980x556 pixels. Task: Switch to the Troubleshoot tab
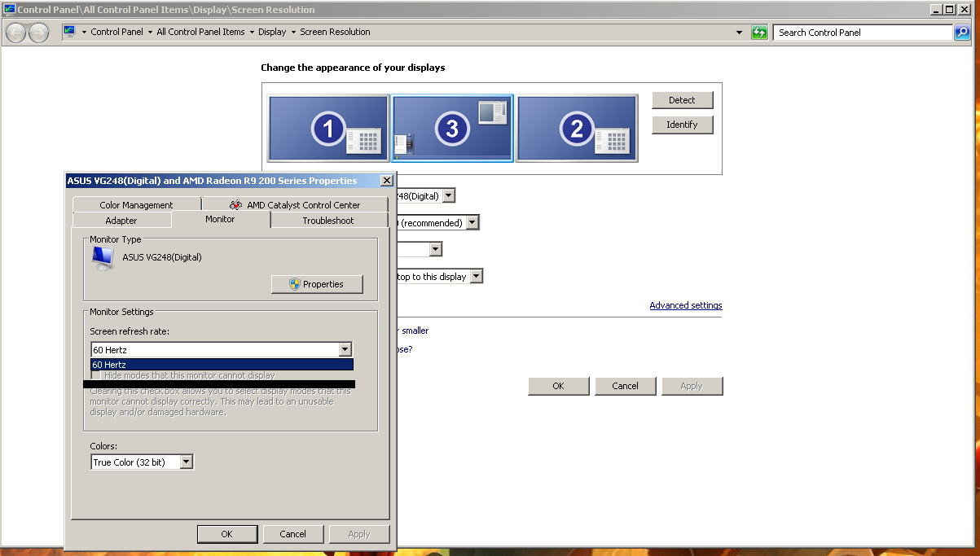point(328,221)
